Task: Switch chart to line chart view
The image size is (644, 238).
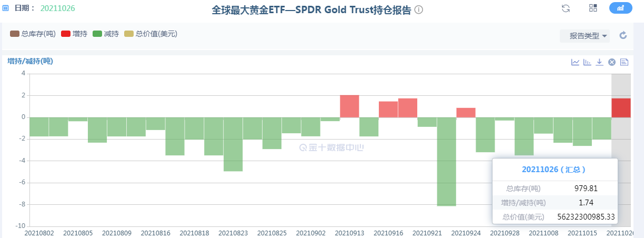Action: pyautogui.click(x=576, y=62)
